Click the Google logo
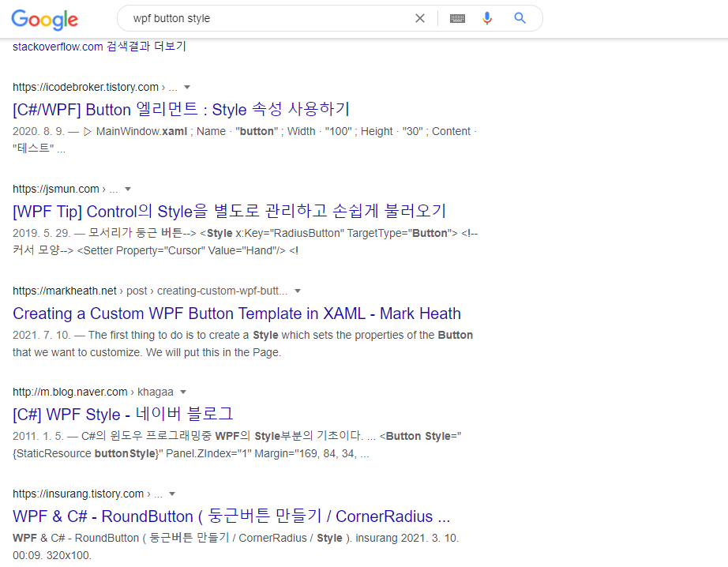This screenshot has width=728, height=567. coord(44,20)
